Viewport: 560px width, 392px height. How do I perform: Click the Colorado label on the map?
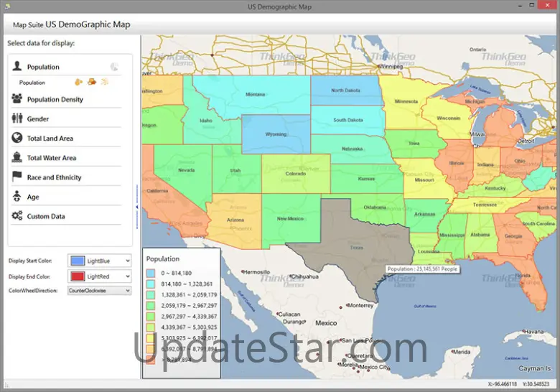tap(296, 174)
